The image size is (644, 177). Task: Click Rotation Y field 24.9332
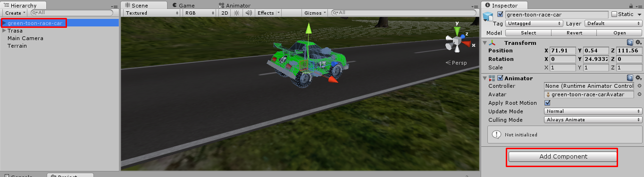click(x=596, y=59)
